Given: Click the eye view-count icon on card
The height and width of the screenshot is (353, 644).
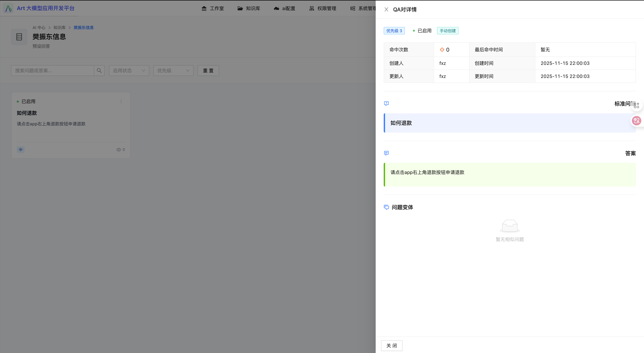Looking at the screenshot, I should click(119, 150).
